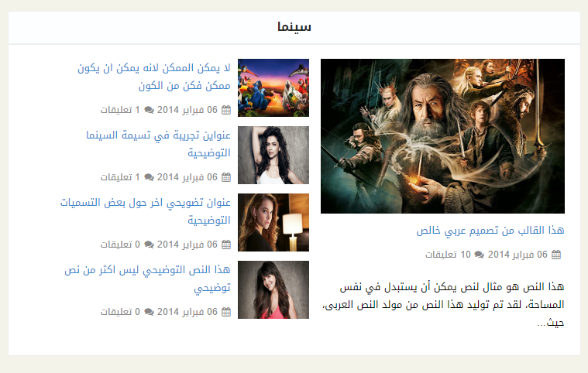Screen dimensions: 588x373
Task: Open thumbnail of woman in pink top
Action: pos(273,290)
